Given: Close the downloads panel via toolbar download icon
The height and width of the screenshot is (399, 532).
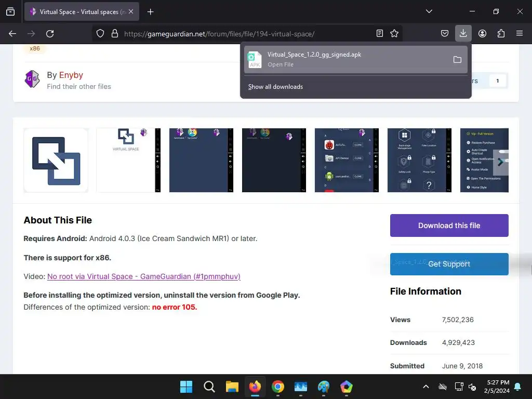Looking at the screenshot, I should (463, 33).
